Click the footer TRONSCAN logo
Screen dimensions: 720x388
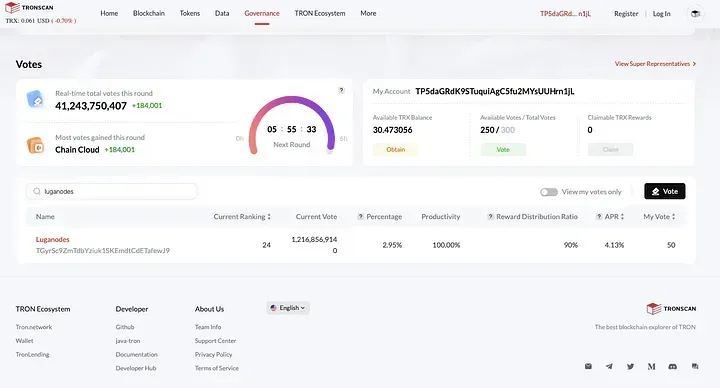pos(671,309)
